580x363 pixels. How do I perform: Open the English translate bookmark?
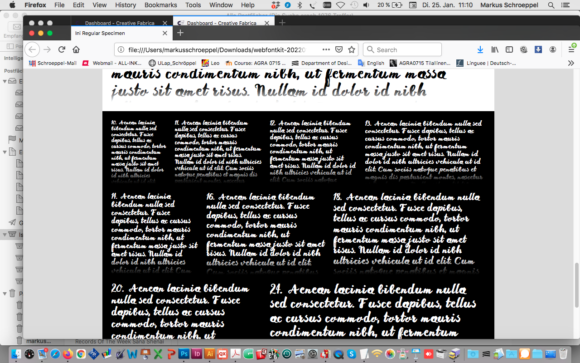click(371, 63)
